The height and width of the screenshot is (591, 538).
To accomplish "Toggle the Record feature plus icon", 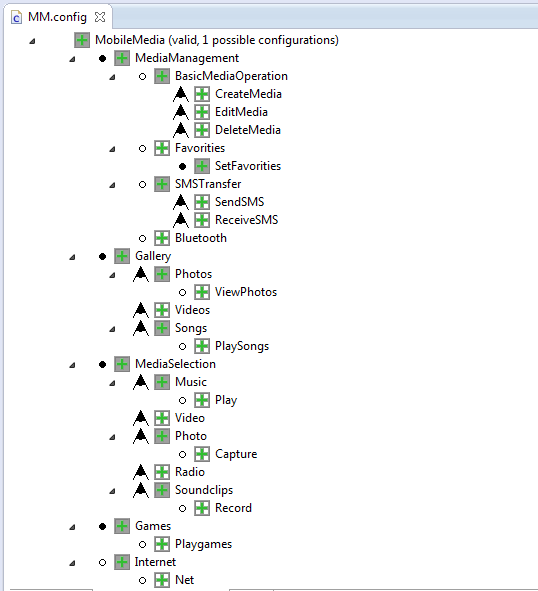I will pyautogui.click(x=202, y=508).
